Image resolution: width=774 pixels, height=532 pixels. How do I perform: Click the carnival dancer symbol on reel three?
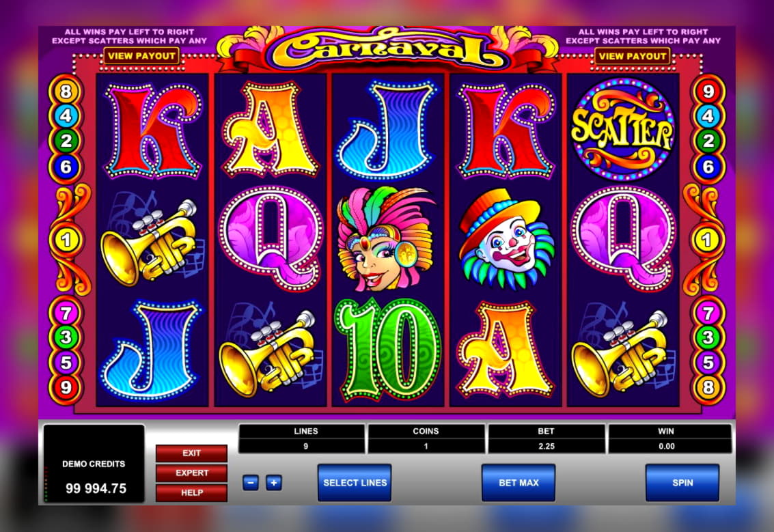point(386,239)
